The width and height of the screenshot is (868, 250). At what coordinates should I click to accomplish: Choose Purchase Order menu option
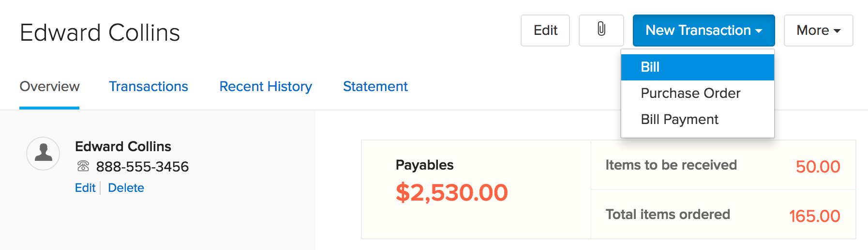(690, 93)
